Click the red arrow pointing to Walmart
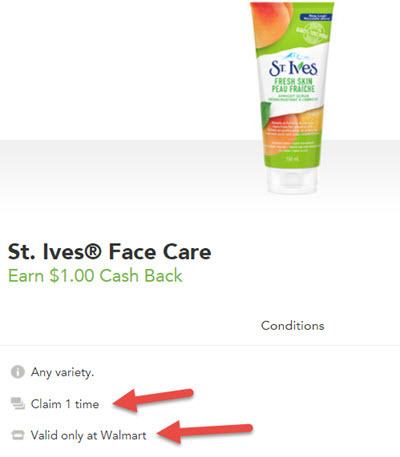The height and width of the screenshot is (457, 400). point(205,431)
